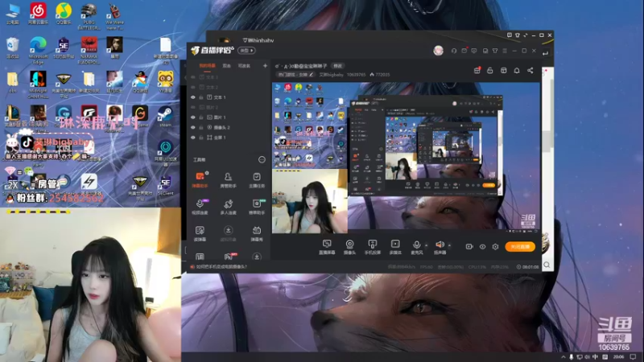
Task: Click the 扬声器 speaker icon
Action: point(440,245)
